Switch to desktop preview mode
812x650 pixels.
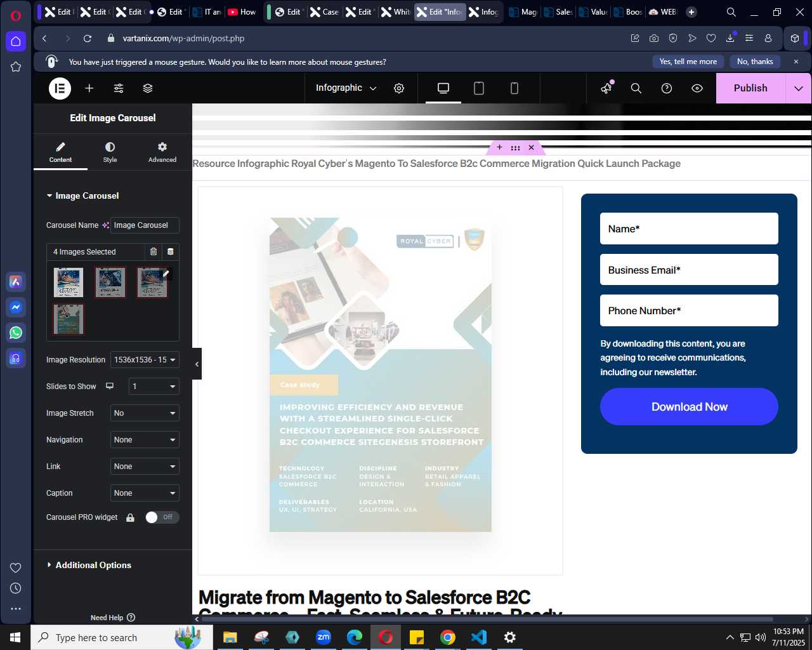tap(443, 88)
